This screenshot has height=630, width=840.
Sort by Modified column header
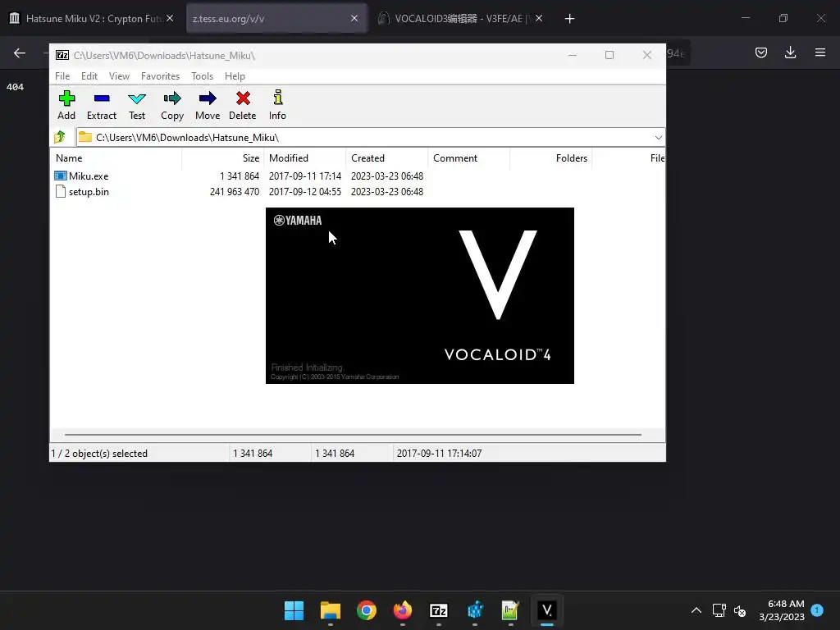[x=304, y=158]
